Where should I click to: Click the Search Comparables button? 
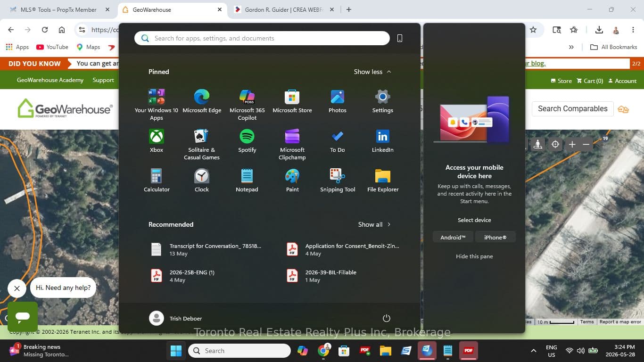[x=573, y=109]
